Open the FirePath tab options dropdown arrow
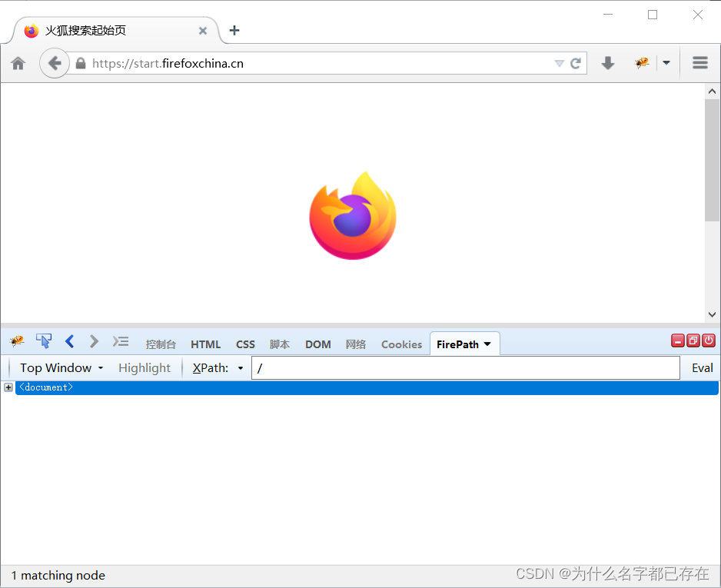 487,344
